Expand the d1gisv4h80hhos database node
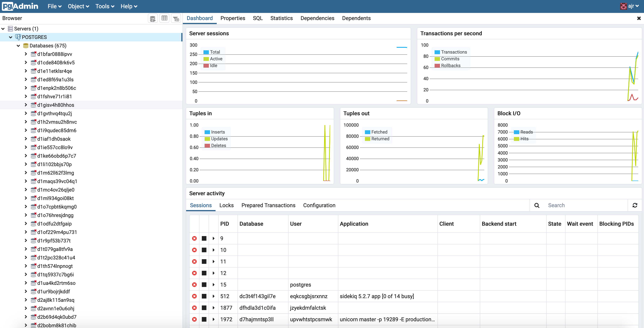Image resolution: width=644 pixels, height=328 pixels. (26, 105)
